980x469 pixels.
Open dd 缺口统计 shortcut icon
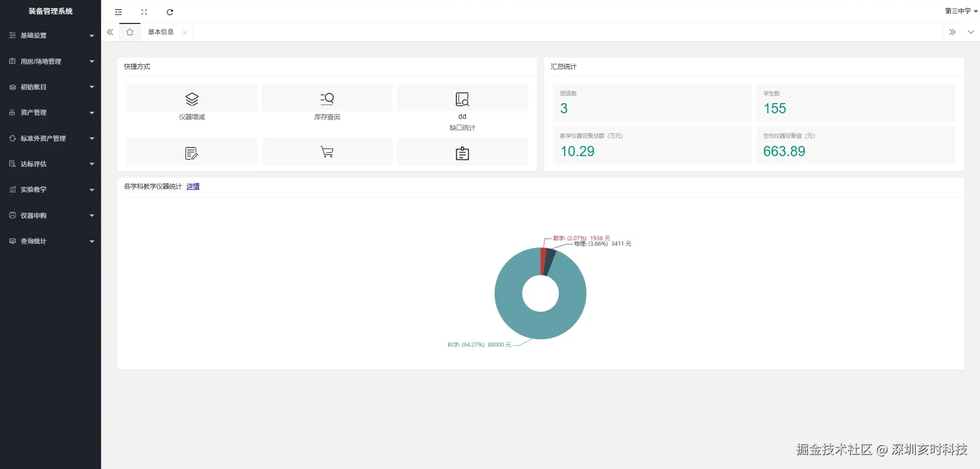tap(462, 99)
